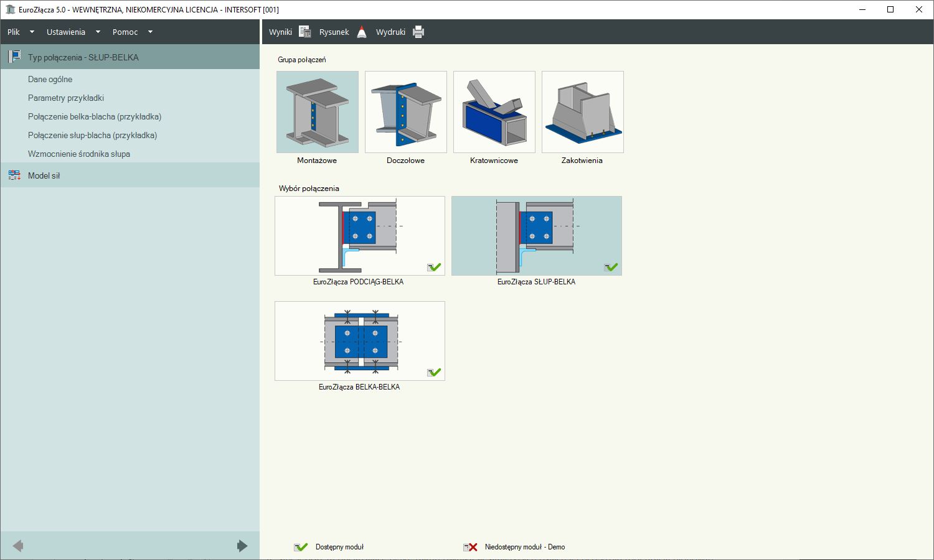Click the Wydruki printer icon
The image size is (934, 560).
click(x=418, y=32)
